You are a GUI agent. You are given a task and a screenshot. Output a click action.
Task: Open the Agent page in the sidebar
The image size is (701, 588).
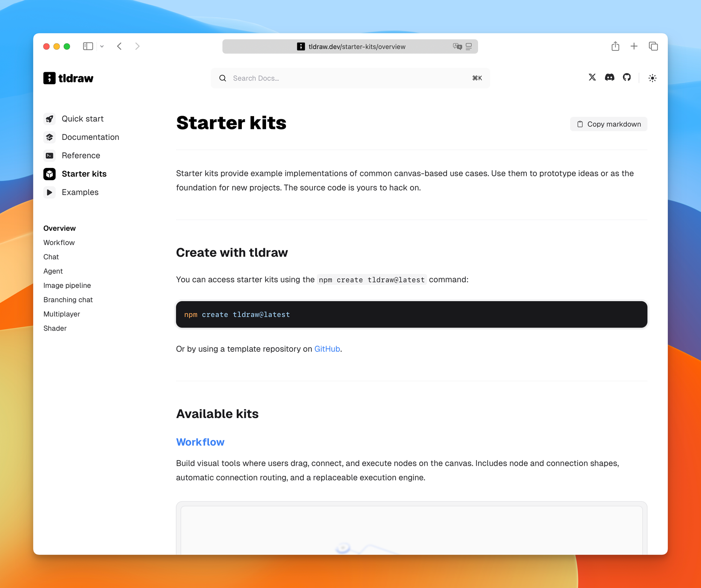click(53, 271)
